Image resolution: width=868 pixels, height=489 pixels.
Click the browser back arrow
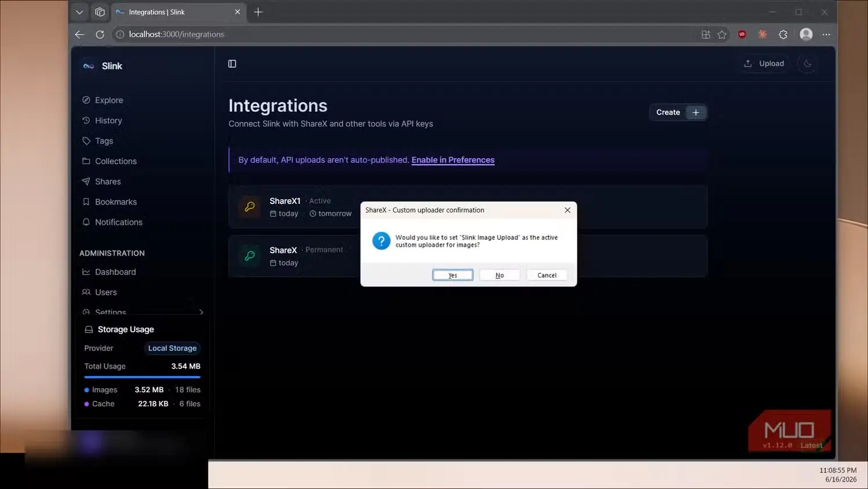[x=79, y=34]
